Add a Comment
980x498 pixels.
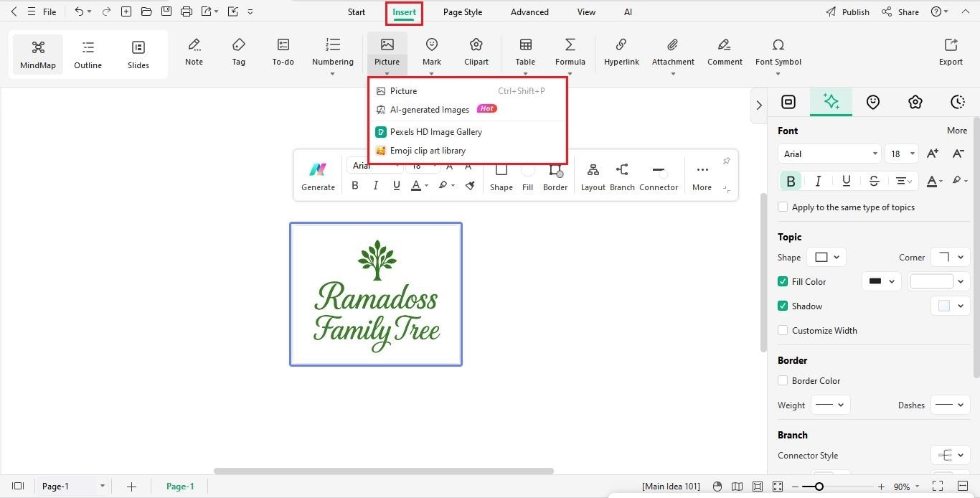(725, 52)
